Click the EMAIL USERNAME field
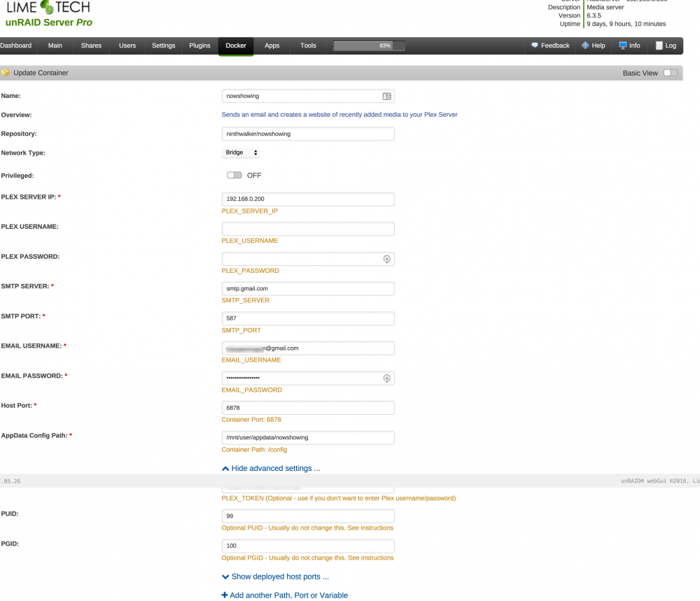 pyautogui.click(x=307, y=348)
